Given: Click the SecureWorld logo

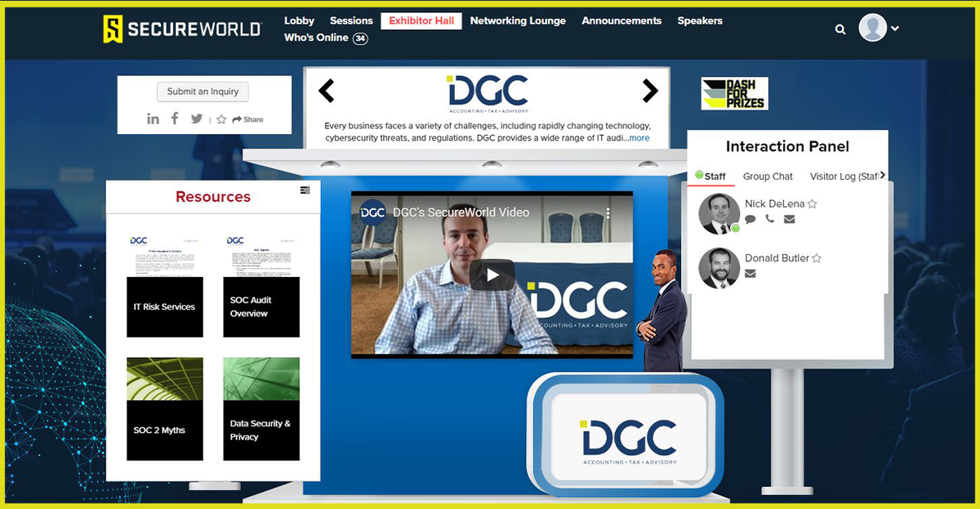Looking at the screenshot, I should click(181, 29).
